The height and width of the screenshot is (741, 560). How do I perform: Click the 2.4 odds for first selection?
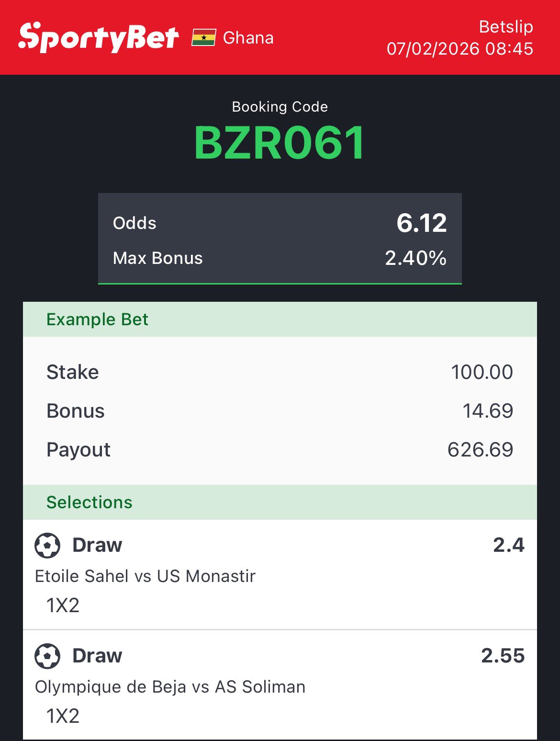point(508,545)
